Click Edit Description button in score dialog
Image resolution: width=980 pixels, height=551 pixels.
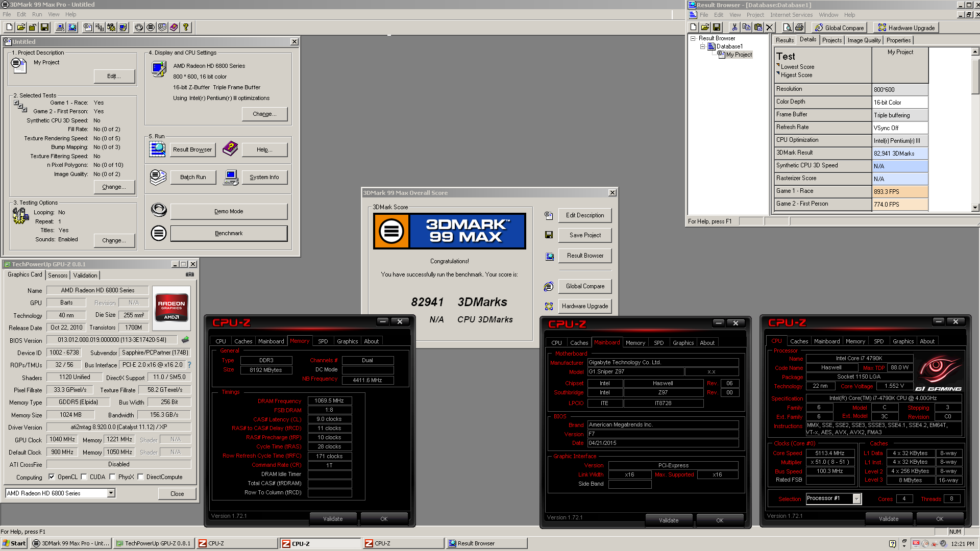pos(585,215)
